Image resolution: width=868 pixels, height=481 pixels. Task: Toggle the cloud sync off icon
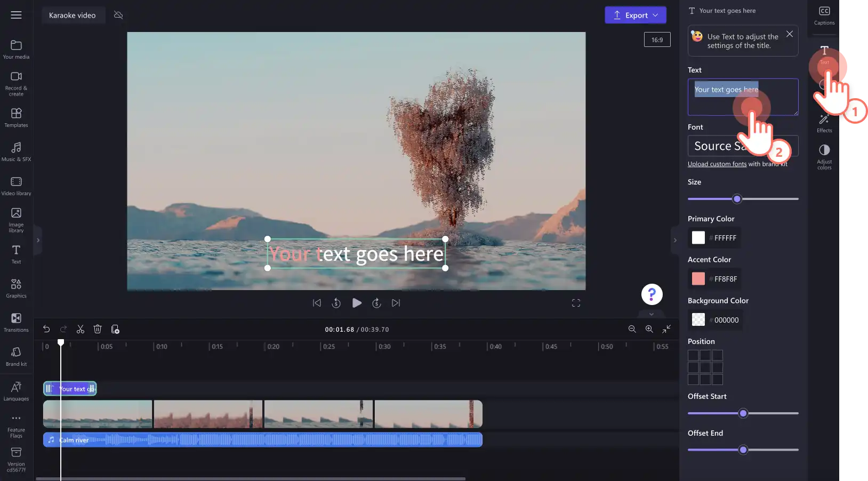tap(118, 15)
